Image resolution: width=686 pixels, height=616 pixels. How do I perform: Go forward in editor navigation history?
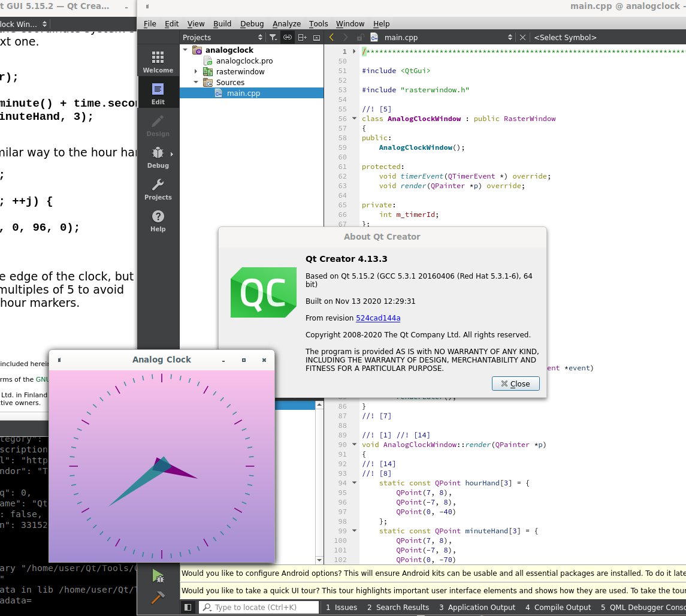pos(345,38)
